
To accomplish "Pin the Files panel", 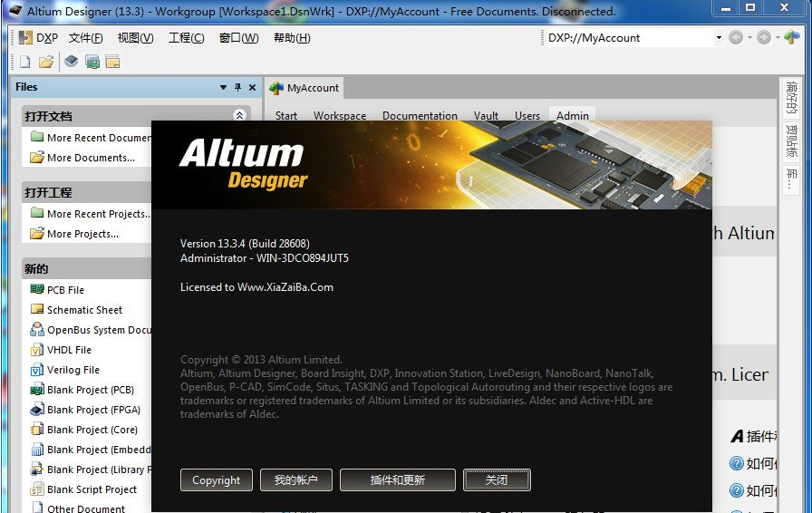I will point(237,87).
